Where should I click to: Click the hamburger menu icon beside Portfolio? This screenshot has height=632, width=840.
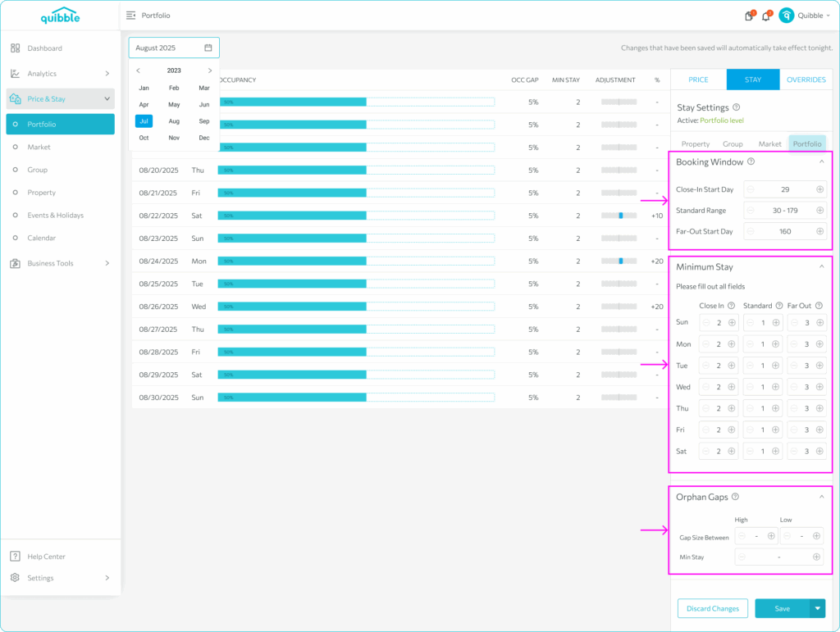pyautogui.click(x=130, y=16)
